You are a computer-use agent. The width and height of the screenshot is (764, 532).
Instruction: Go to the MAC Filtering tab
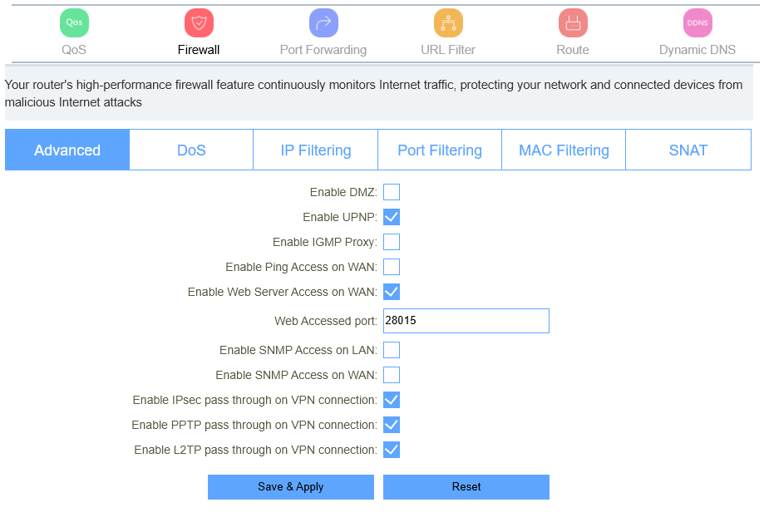point(564,150)
